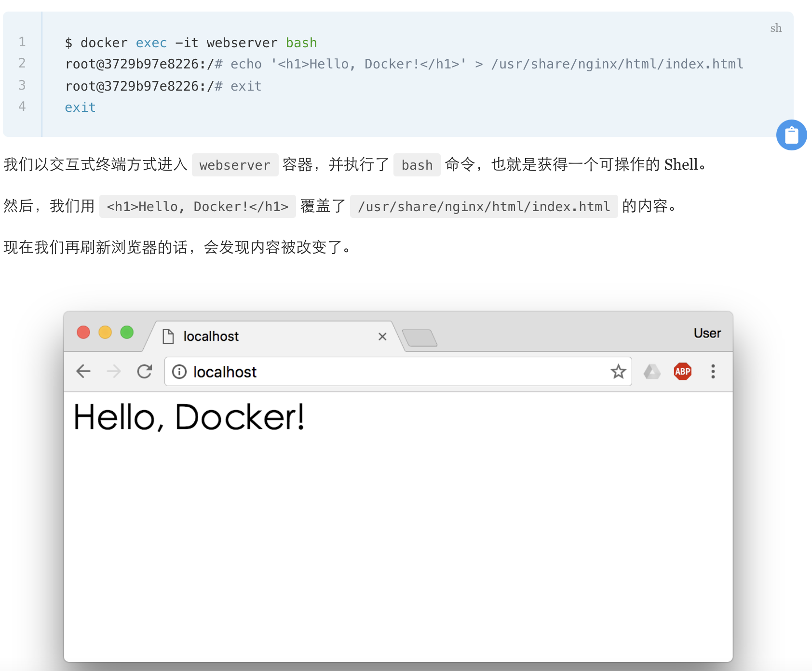Click the 'root@3729b97e8226:/# exit' line
812x671 pixels.
163,86
